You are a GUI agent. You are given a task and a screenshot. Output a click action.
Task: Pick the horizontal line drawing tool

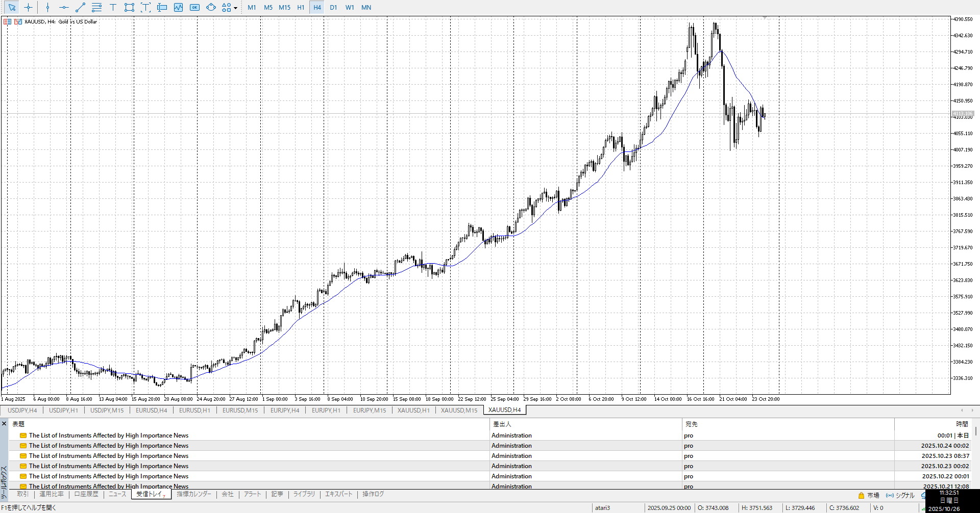64,8
